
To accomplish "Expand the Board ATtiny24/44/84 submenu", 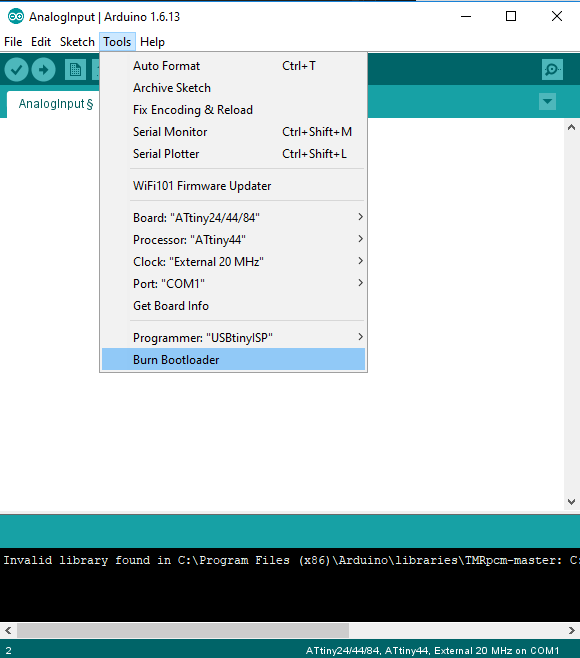I will (233, 218).
